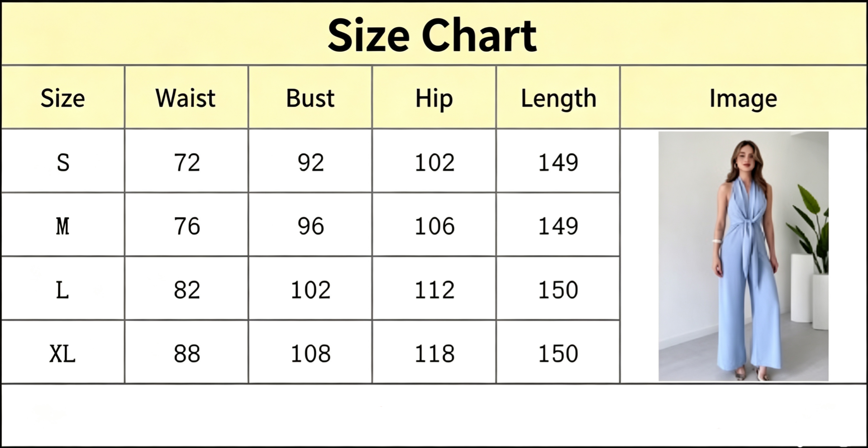Click bust value 92 in S row
Viewport: 868px width, 448px height.
click(x=311, y=162)
